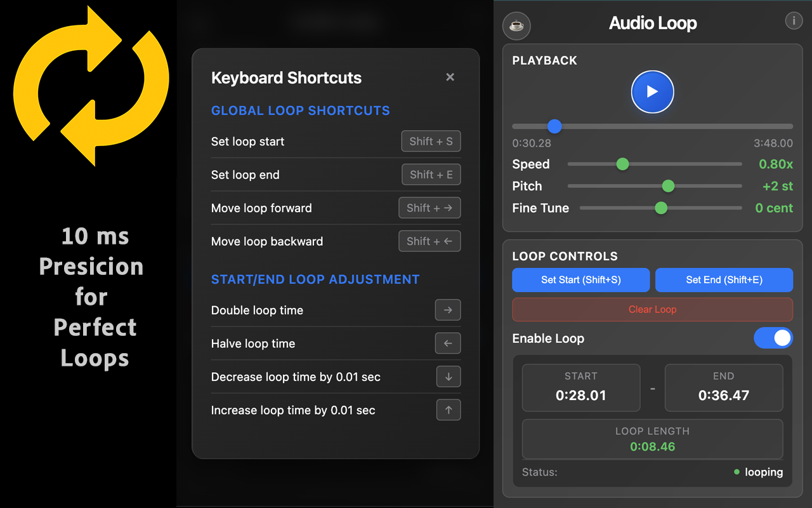812x508 pixels.
Task: Click the Fine Tune label
Action: pyautogui.click(x=540, y=208)
